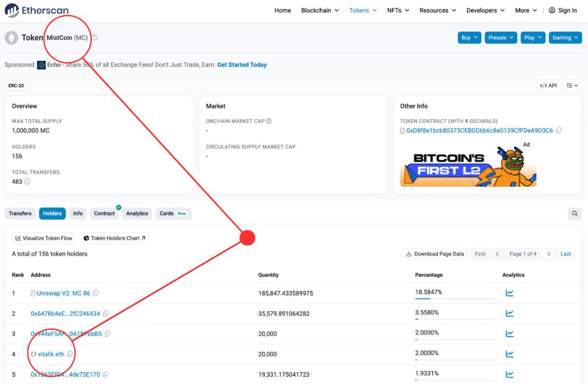
Task: Expand the Resources menu
Action: 438,10
